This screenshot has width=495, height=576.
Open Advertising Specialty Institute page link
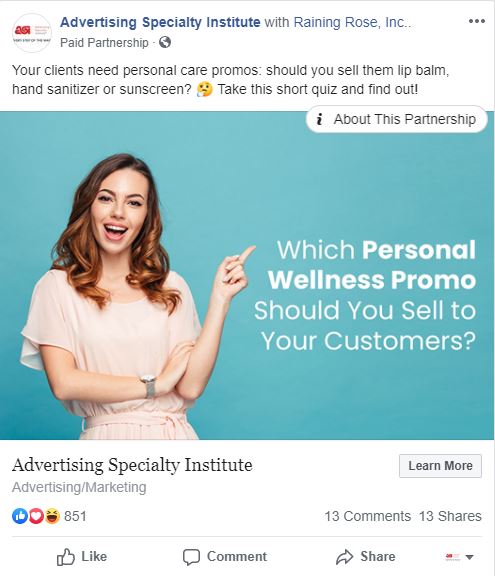point(160,22)
